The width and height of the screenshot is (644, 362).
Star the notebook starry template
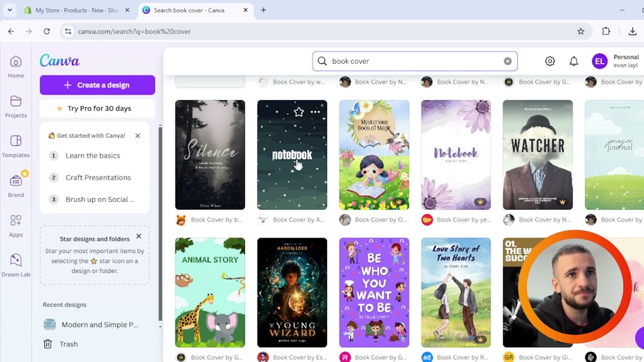pos(299,112)
